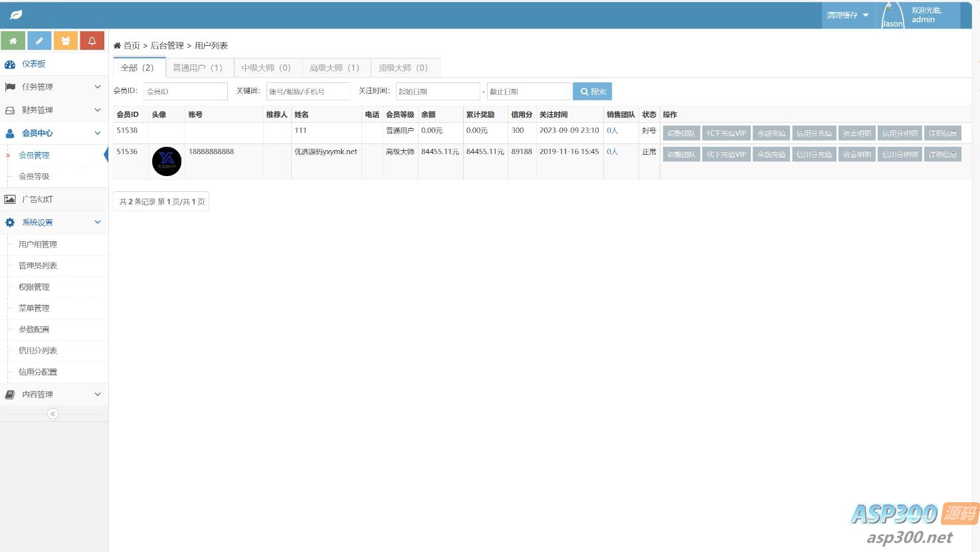Viewport: 980px width, 552px height.
Task: Click the 截止日期 end date field
Action: pyautogui.click(x=529, y=92)
